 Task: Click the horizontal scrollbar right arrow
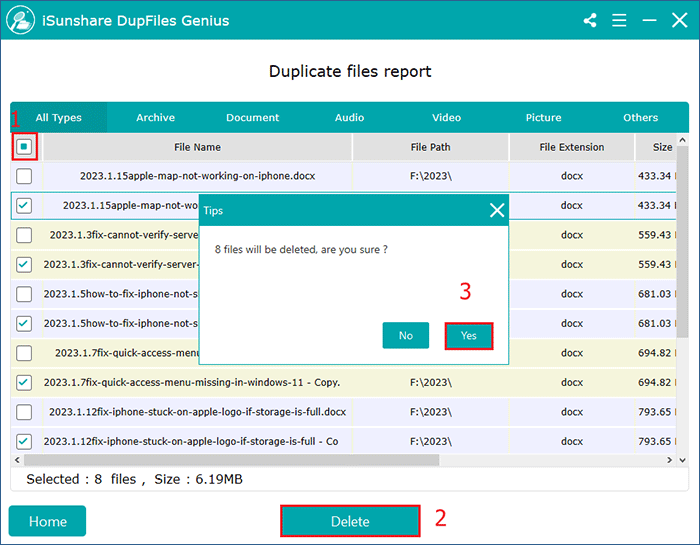coord(669,460)
